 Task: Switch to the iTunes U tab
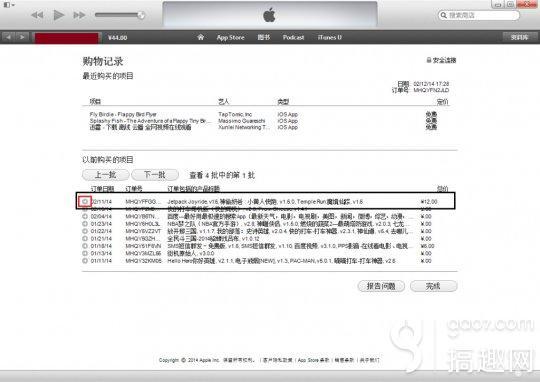click(330, 37)
